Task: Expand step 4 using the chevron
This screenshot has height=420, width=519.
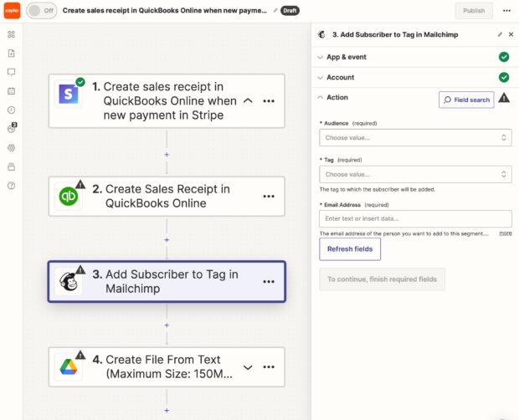Action: tap(248, 367)
